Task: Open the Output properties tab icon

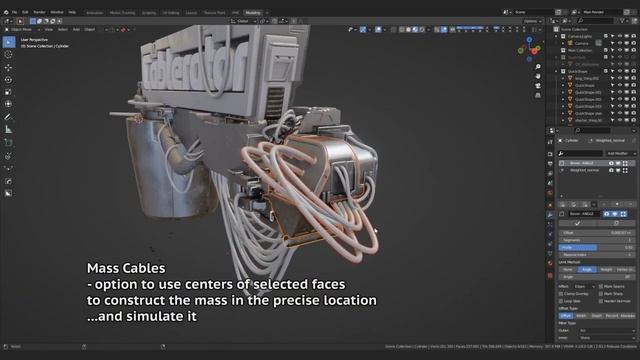Action: coord(550,164)
